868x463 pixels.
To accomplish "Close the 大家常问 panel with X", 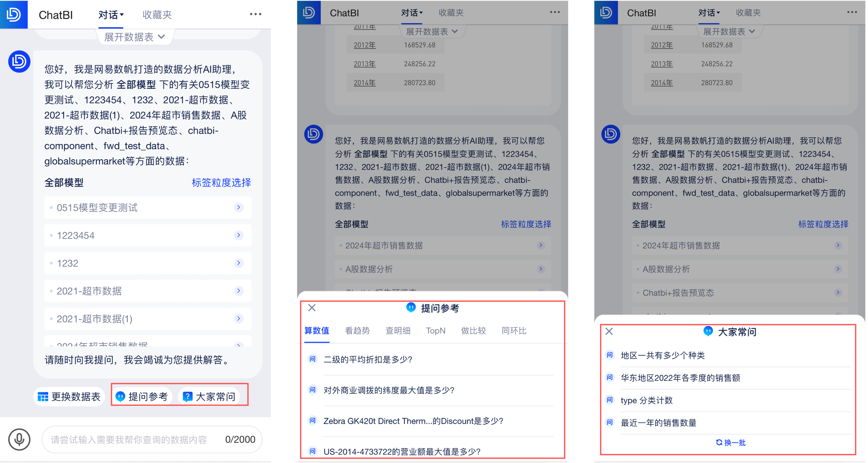I will tap(609, 331).
